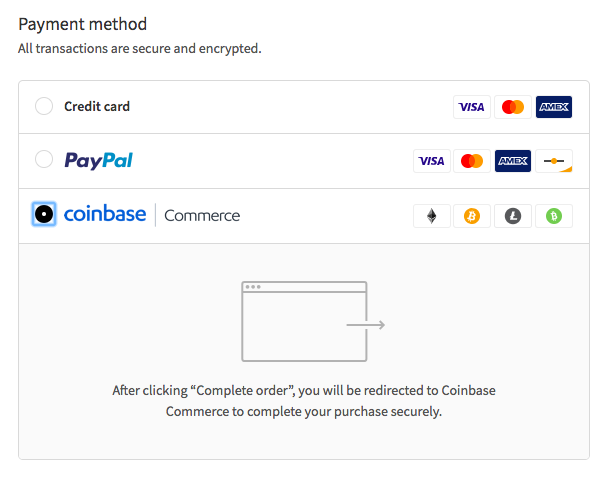Click the Coinbase redirect notice text
604x478 pixels.
tap(303, 401)
